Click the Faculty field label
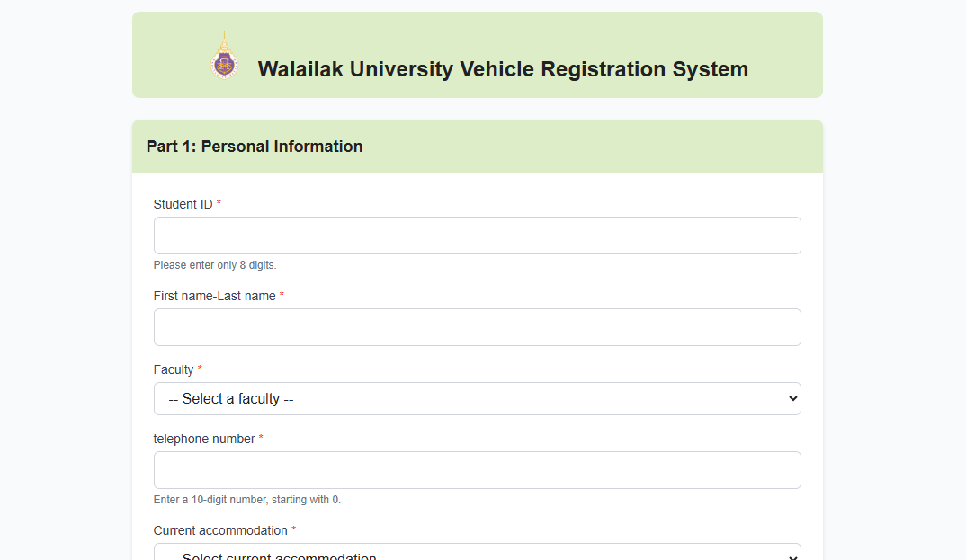 (x=174, y=369)
